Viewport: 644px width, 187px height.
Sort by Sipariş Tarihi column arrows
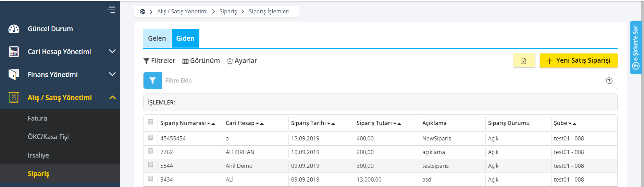click(x=331, y=124)
